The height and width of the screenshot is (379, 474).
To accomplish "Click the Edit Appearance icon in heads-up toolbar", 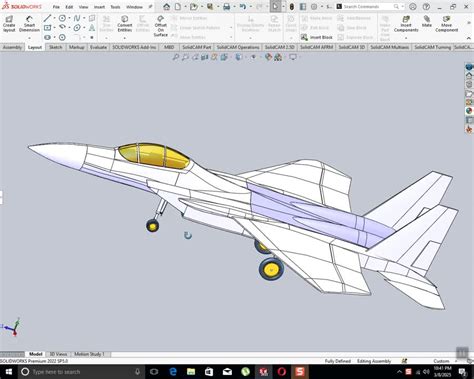I will click(x=268, y=57).
